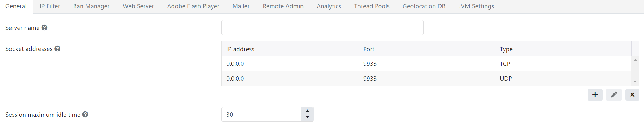Select the TCP socket address row

pos(426,64)
